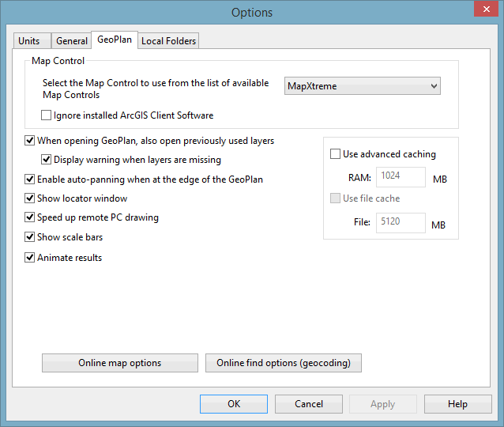
Task: Disable auto-panning at GeoPlan edge
Action: tap(30, 179)
